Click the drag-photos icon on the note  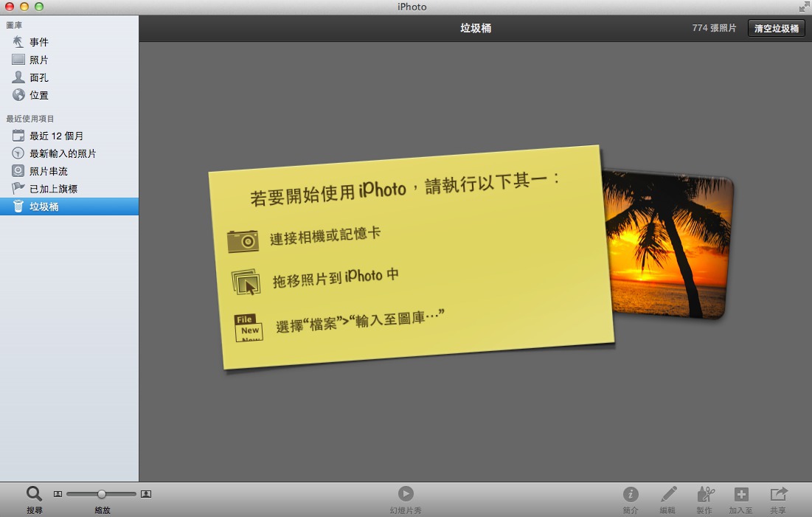246,282
